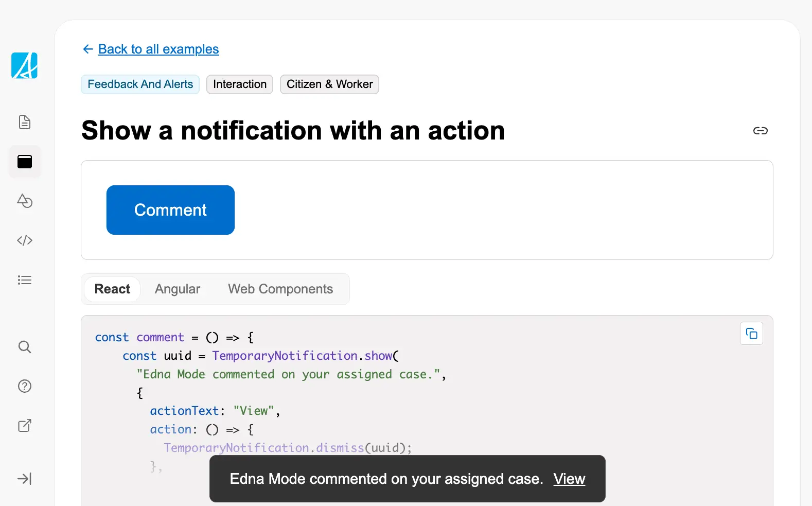Click the design system logo in sidebar
The image size is (812, 506).
(x=24, y=66)
